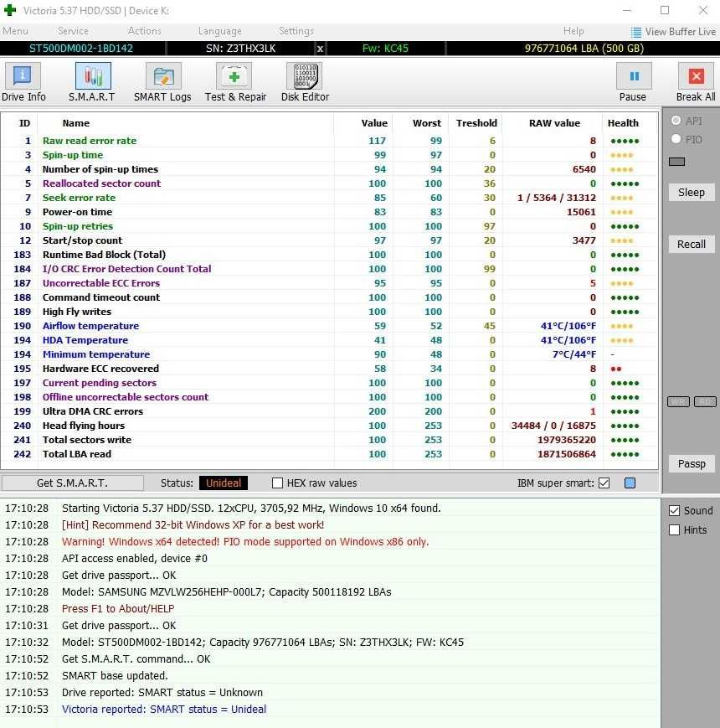Enable the Hints checkbox
This screenshot has width=720, height=728.
(674, 529)
